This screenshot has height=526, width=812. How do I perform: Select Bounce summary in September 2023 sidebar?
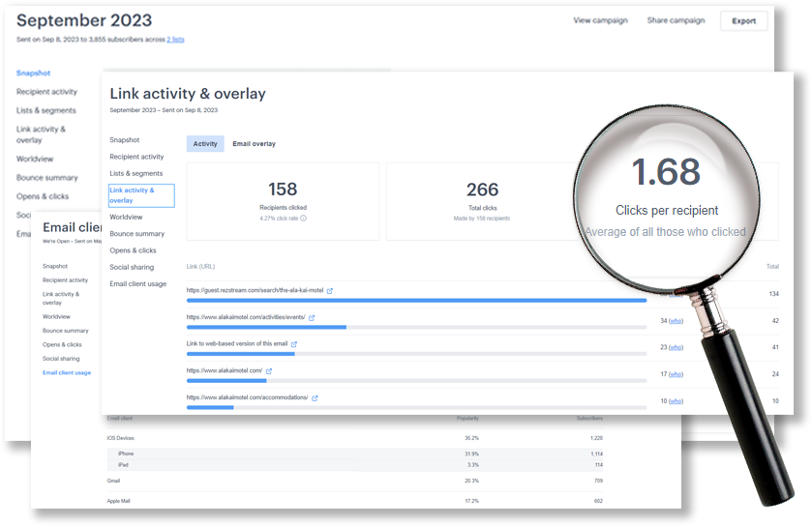(x=47, y=177)
